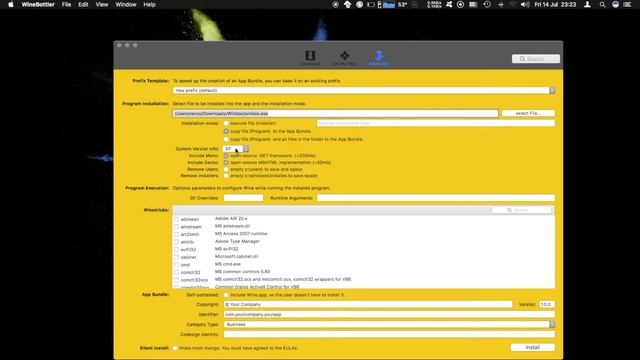The image size is (640, 360).
Task: Check the cmd winetrick
Action: coord(177,265)
